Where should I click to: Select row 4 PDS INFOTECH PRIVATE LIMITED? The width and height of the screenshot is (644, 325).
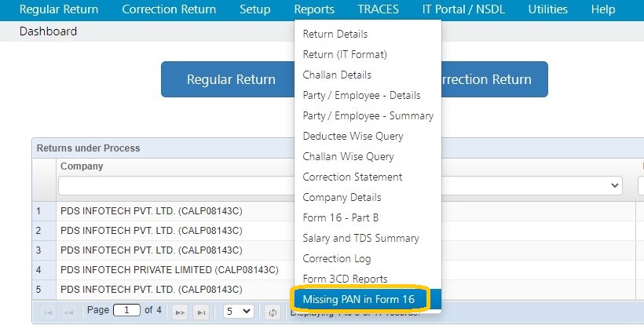point(169,270)
